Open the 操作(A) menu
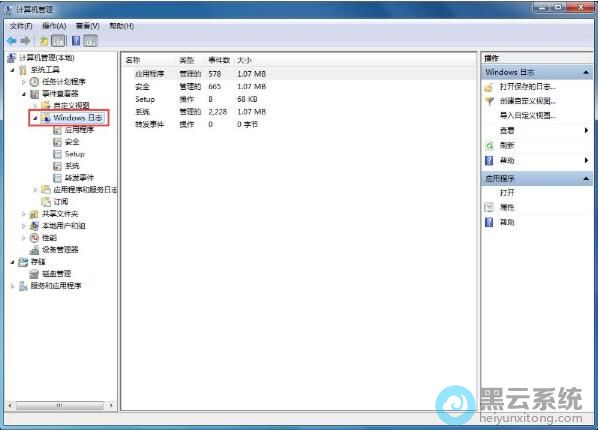 click(x=54, y=26)
